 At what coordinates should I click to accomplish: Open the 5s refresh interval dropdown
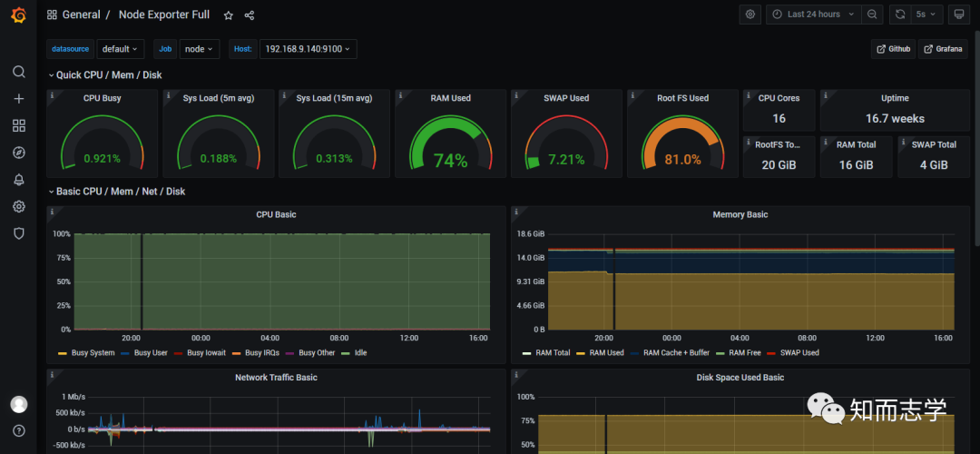(926, 15)
